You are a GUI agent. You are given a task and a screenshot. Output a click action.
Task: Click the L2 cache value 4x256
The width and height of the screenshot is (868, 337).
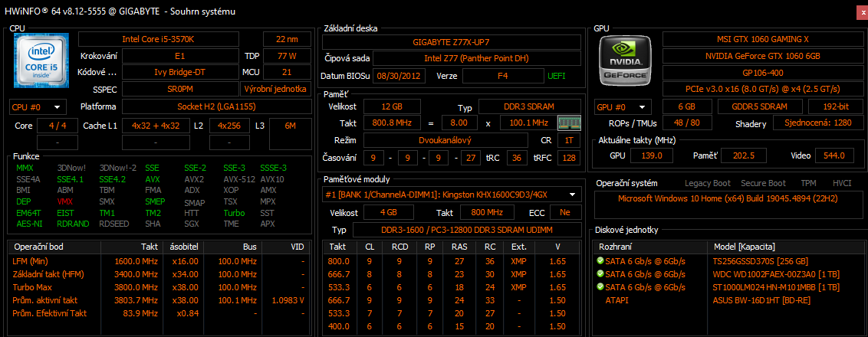coord(229,126)
